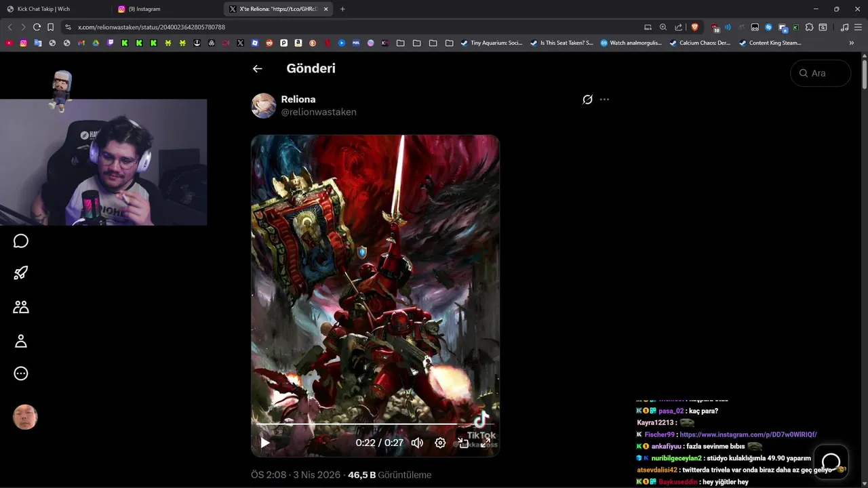Open the YouTube bookmark icon
This screenshot has width=868, height=488.
pyautogui.click(x=9, y=43)
